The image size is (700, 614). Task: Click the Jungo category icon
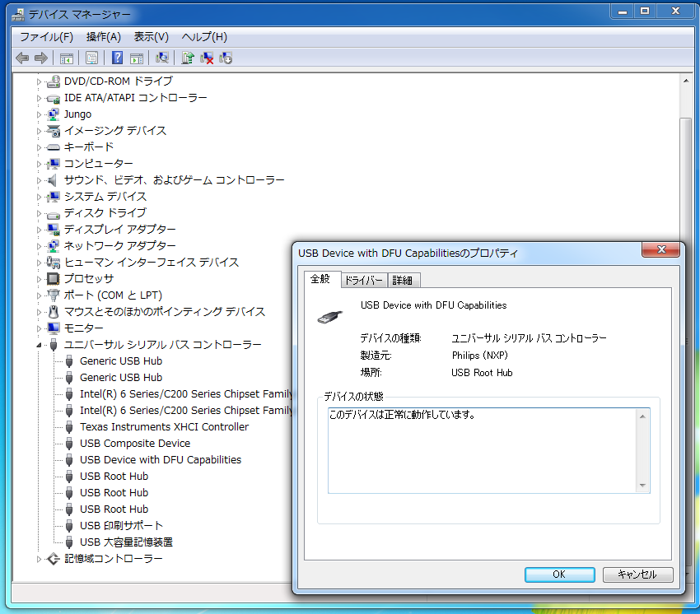[x=54, y=114]
